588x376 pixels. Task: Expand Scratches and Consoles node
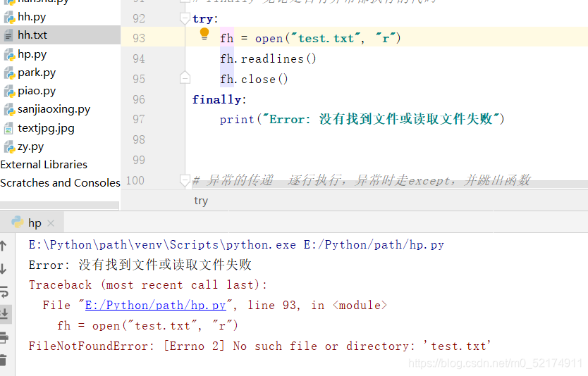(60, 183)
